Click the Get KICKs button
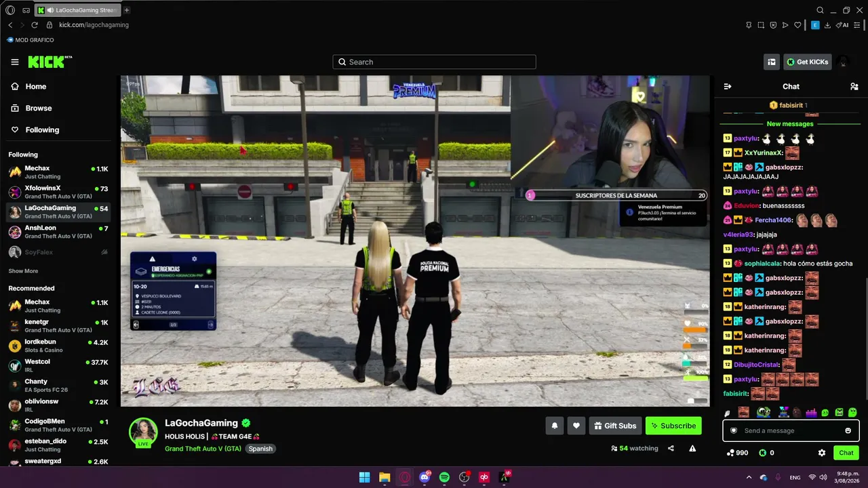868x488 pixels. point(807,62)
